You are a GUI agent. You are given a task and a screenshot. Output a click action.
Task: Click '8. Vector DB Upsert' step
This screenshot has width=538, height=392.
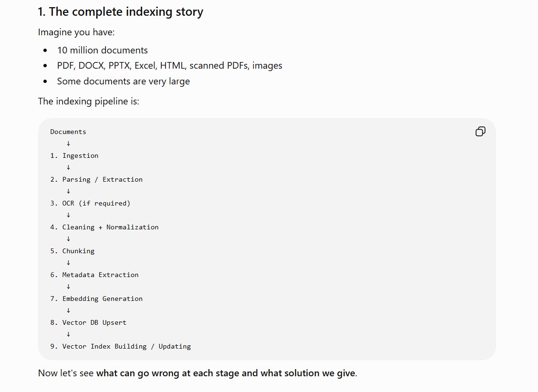click(88, 322)
